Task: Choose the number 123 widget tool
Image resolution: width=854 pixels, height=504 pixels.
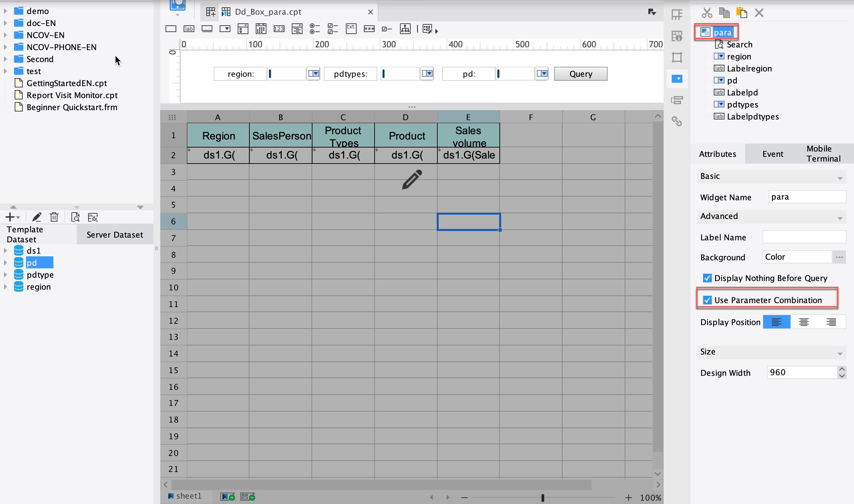Action: pyautogui.click(x=279, y=29)
